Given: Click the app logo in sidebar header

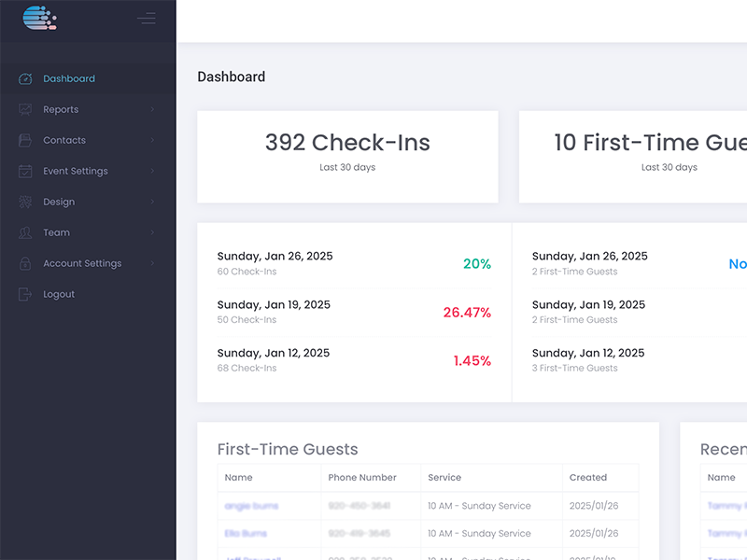Looking at the screenshot, I should point(39,18).
